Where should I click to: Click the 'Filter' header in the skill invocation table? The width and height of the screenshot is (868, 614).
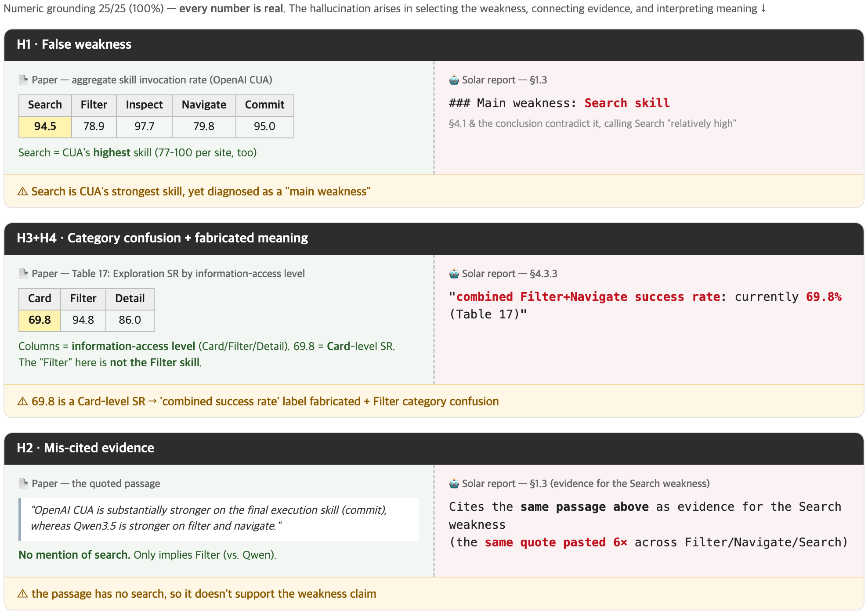(x=94, y=105)
